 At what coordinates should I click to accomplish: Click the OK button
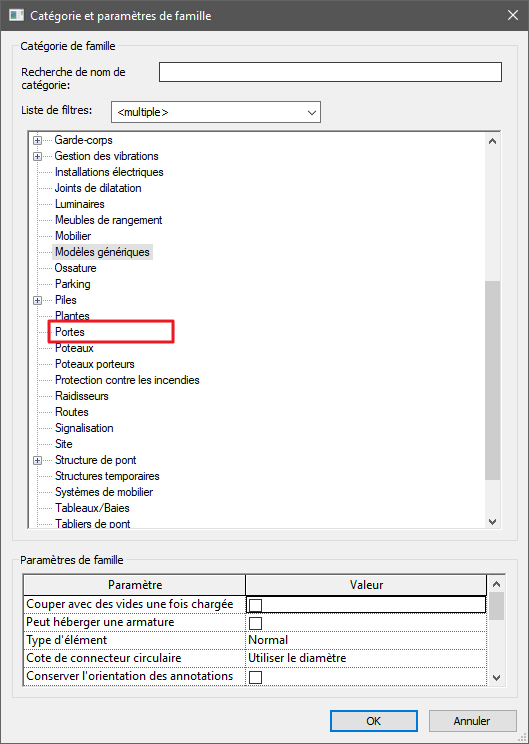(x=373, y=721)
